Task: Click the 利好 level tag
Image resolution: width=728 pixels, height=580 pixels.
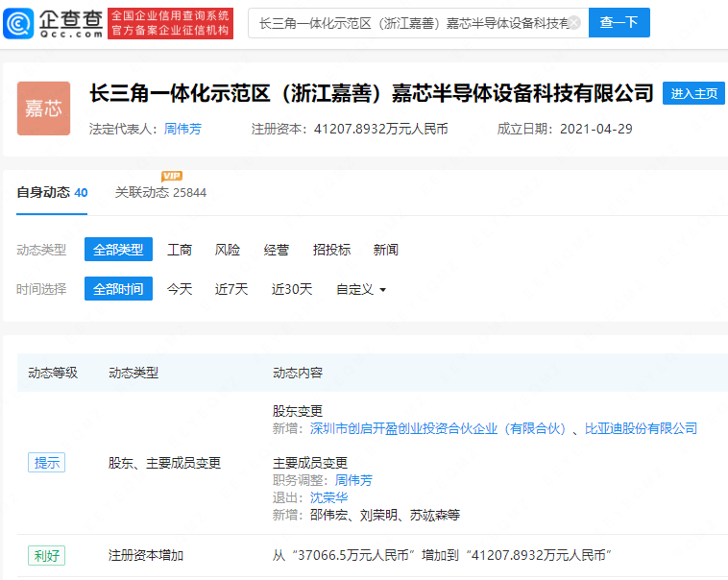Action: [x=46, y=555]
